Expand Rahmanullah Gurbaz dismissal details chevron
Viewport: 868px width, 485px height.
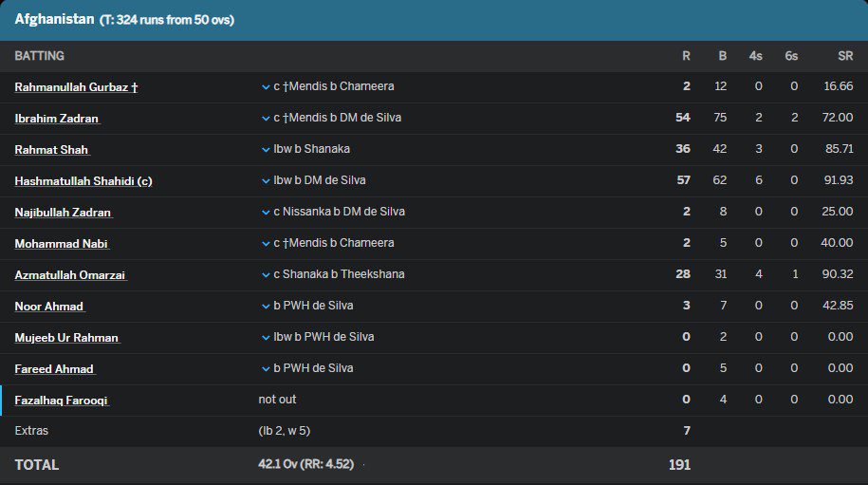pos(266,86)
